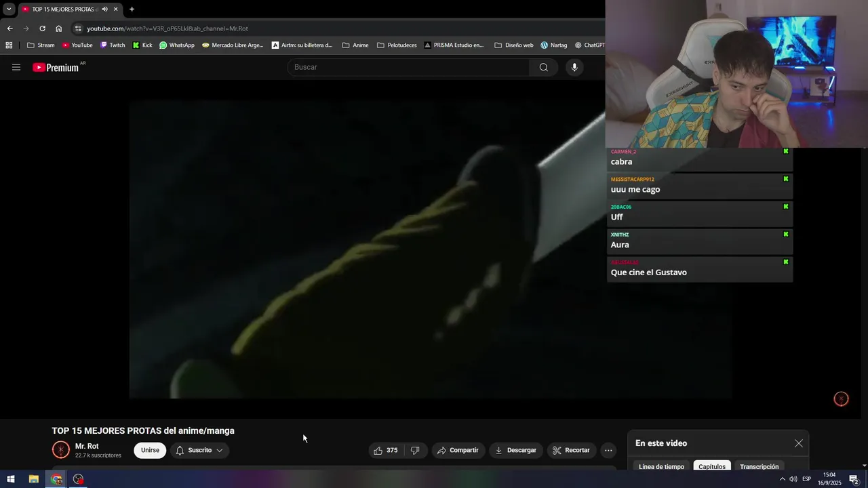
Task: Mute the tab via speaker icon
Action: [x=104, y=9]
